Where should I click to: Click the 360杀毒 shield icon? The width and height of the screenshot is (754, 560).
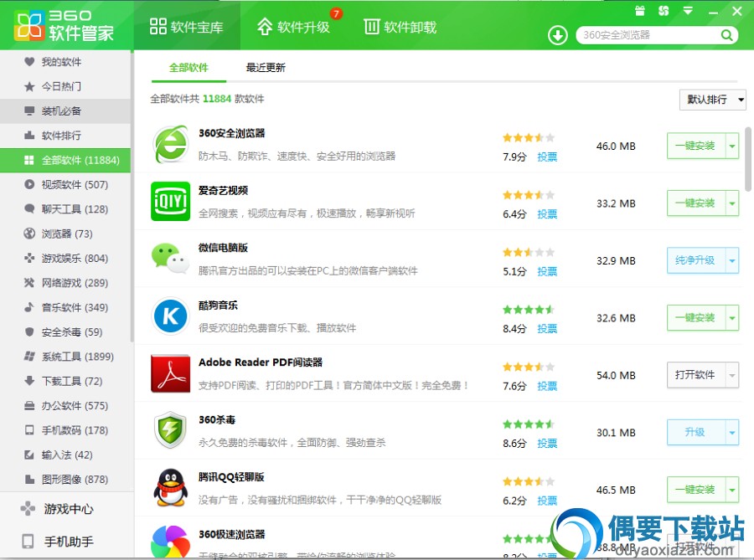170,430
